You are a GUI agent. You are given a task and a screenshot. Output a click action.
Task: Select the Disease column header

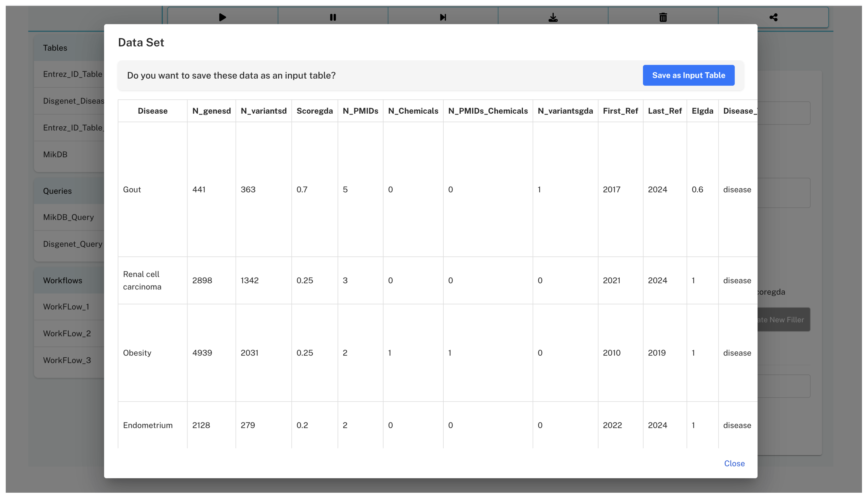tap(153, 111)
